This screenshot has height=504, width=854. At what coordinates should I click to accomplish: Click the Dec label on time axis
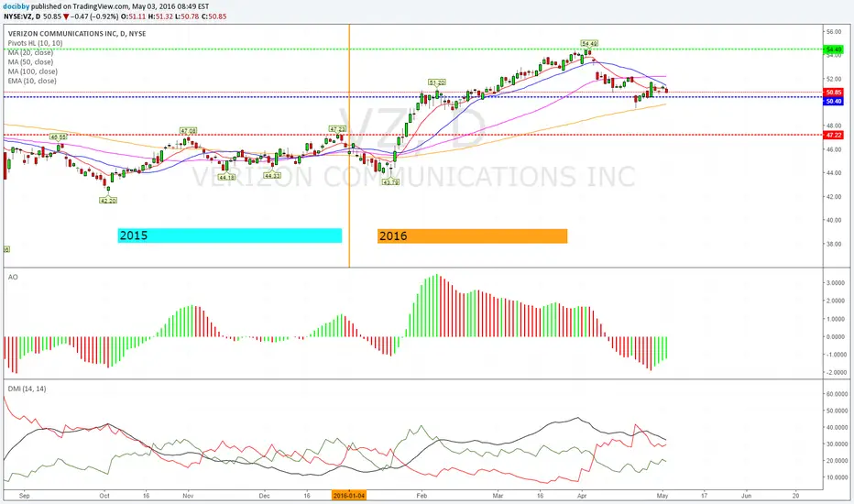click(x=264, y=496)
